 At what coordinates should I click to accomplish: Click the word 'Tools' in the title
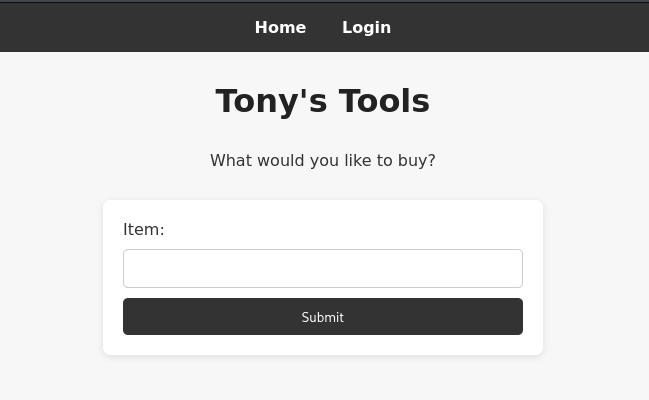point(384,101)
